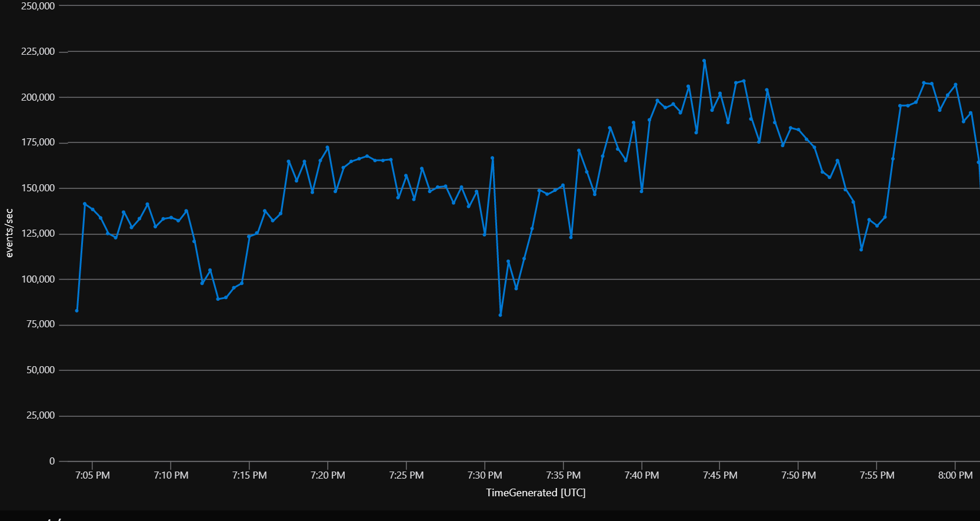Click the 7:05 PM time label
Screen dimensions: 980x521
click(93, 476)
